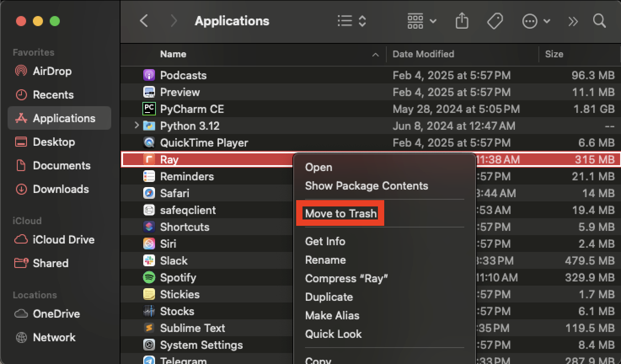Open AirDrop in the sidebar
Screen dimensions: 621x364
(x=59, y=71)
